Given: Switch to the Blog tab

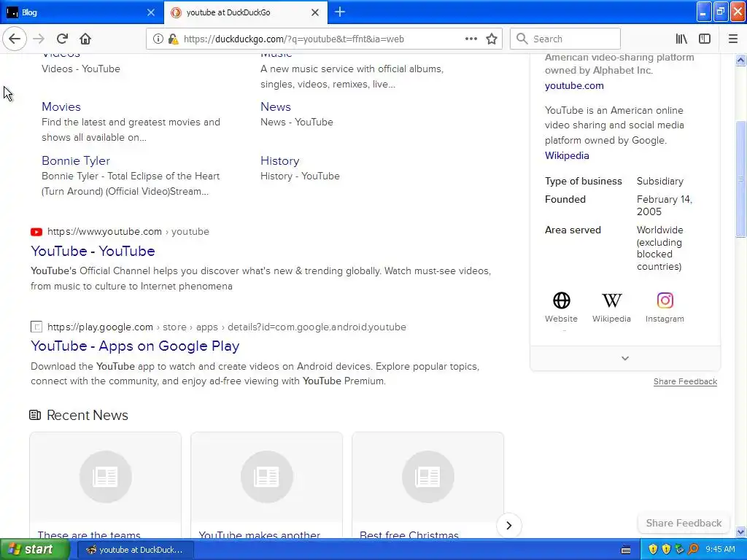Looking at the screenshot, I should coord(82,12).
